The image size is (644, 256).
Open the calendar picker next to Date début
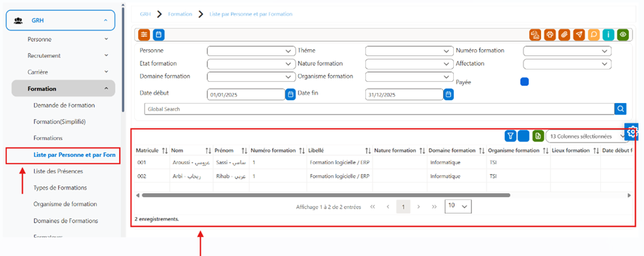point(290,94)
